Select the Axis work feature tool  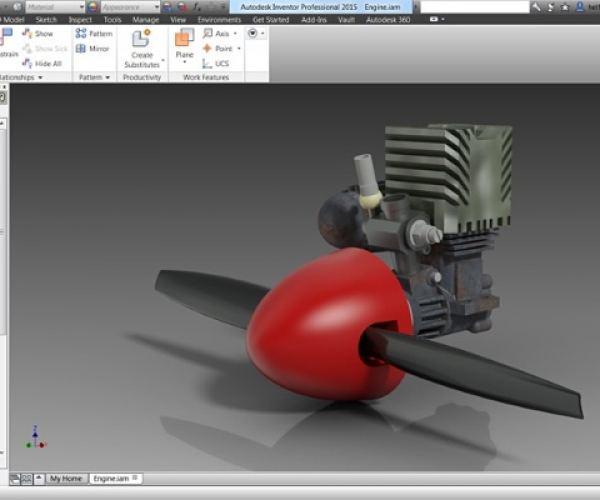pyautogui.click(x=220, y=33)
